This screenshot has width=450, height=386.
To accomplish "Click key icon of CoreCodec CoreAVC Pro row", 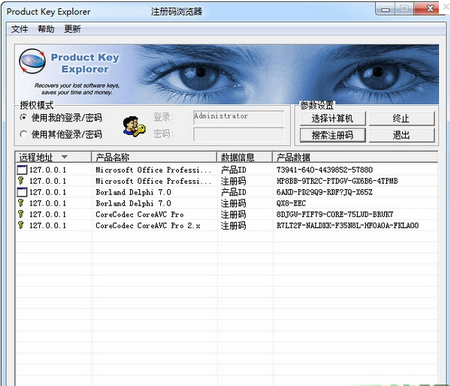I will click(21, 214).
